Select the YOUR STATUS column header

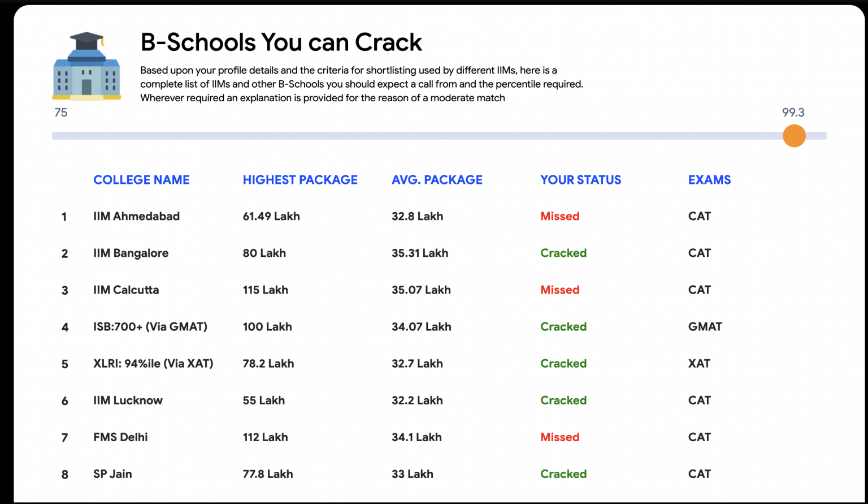point(580,179)
